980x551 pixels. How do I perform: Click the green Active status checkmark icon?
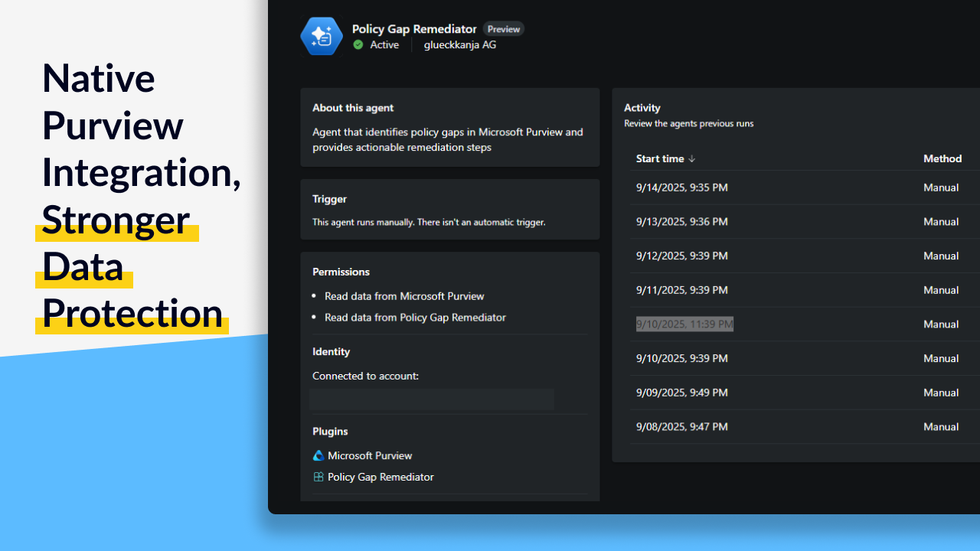point(358,45)
